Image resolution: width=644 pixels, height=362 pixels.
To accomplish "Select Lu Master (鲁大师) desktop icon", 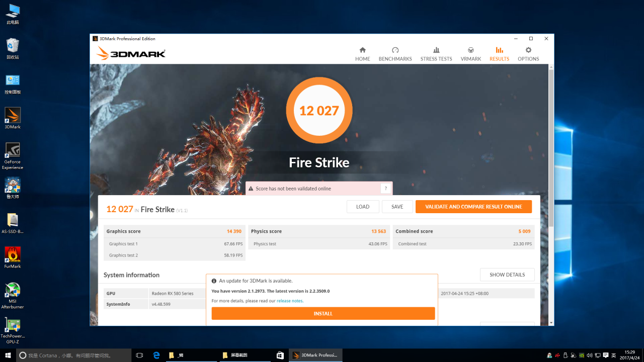I will pos(13,189).
